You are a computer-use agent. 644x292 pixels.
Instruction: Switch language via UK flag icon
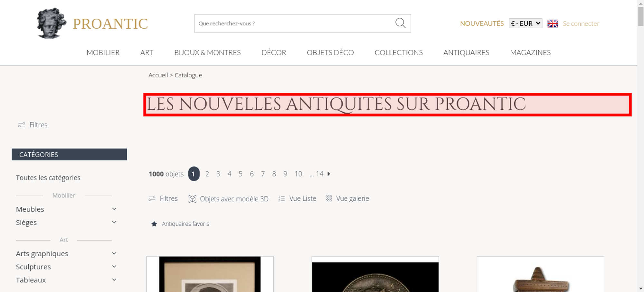pos(553,23)
